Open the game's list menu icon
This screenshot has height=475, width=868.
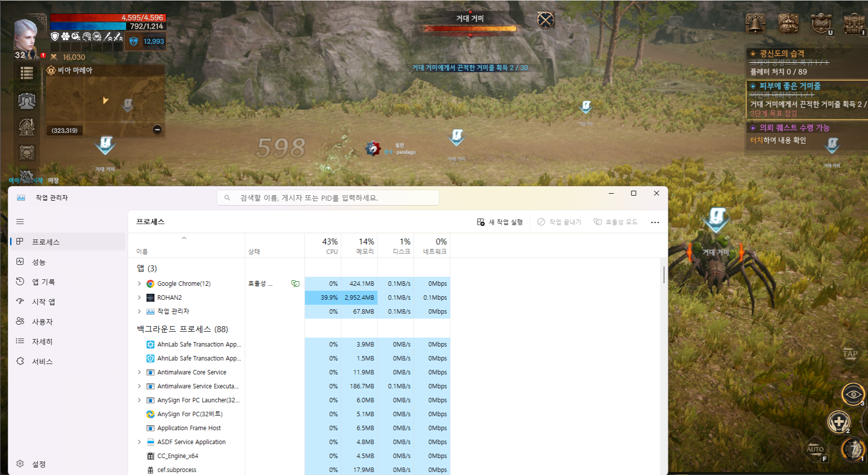pos(27,73)
